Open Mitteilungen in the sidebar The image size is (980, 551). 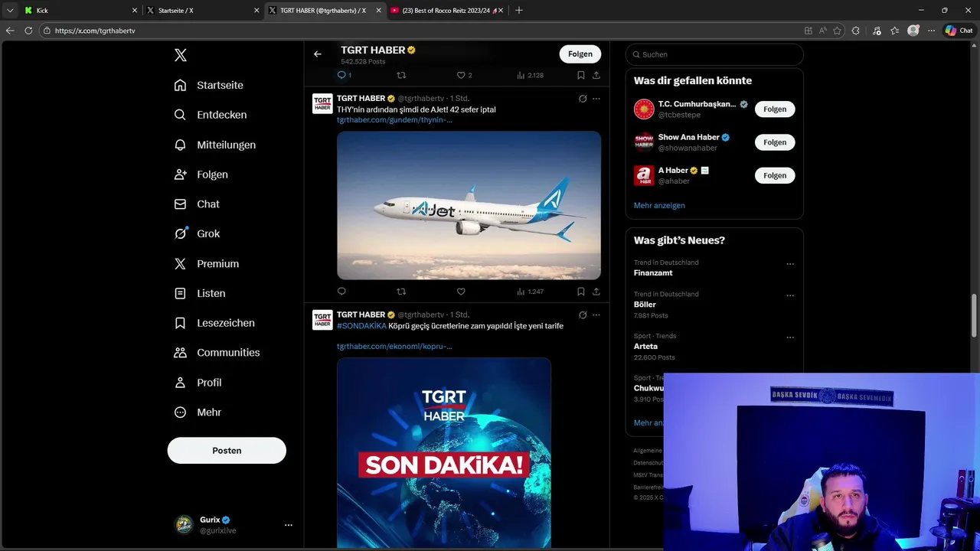214,145
